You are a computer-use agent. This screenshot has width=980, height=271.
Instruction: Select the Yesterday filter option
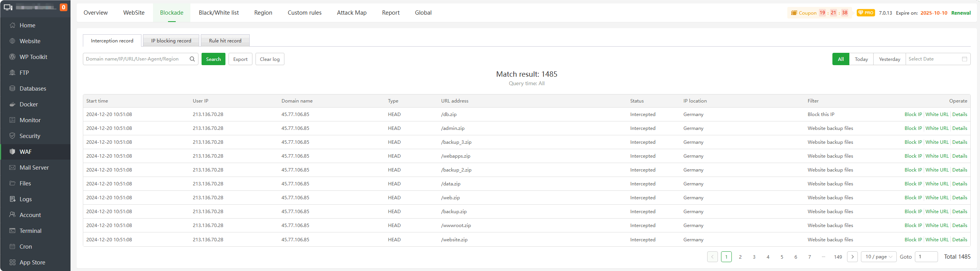coord(889,59)
